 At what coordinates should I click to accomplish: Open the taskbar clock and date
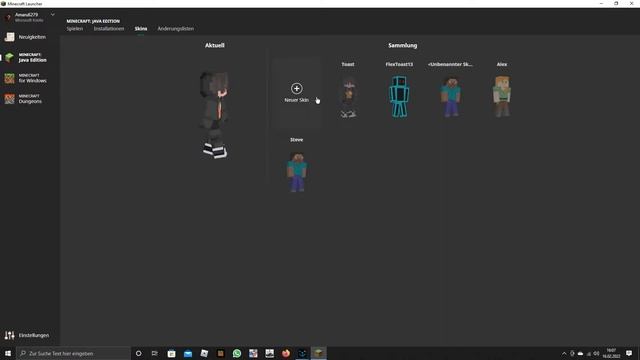(611, 353)
